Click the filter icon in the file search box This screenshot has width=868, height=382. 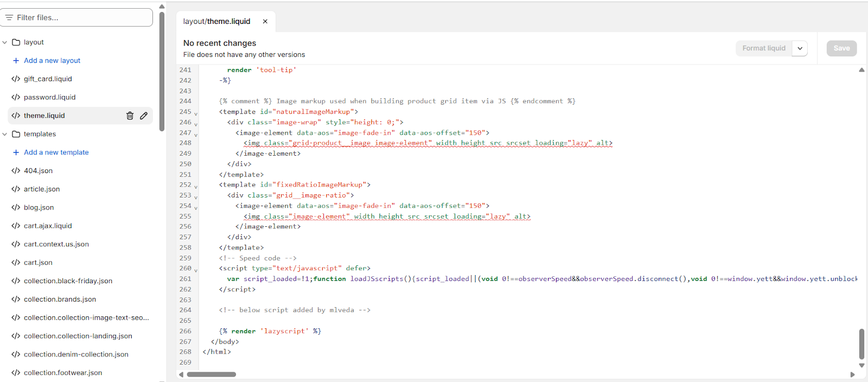pos(9,18)
